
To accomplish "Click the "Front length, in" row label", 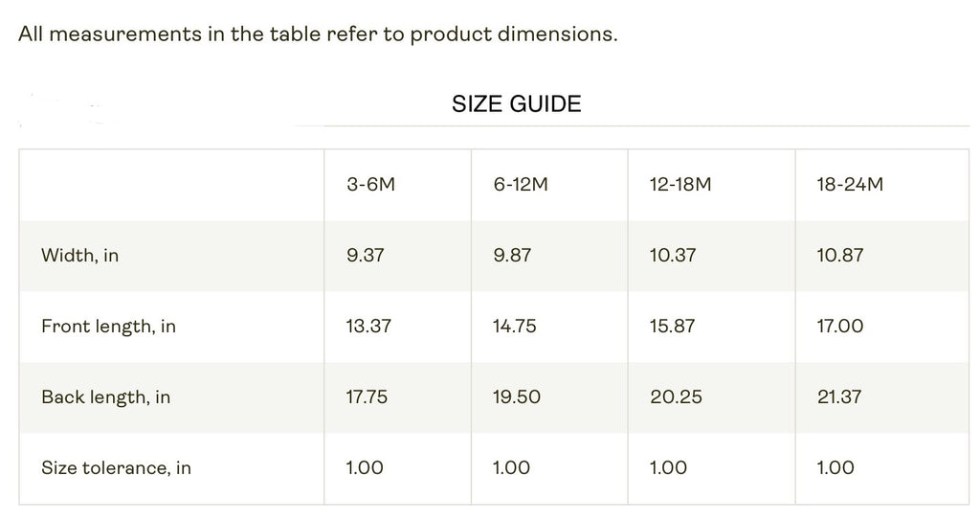I will pos(108,327).
